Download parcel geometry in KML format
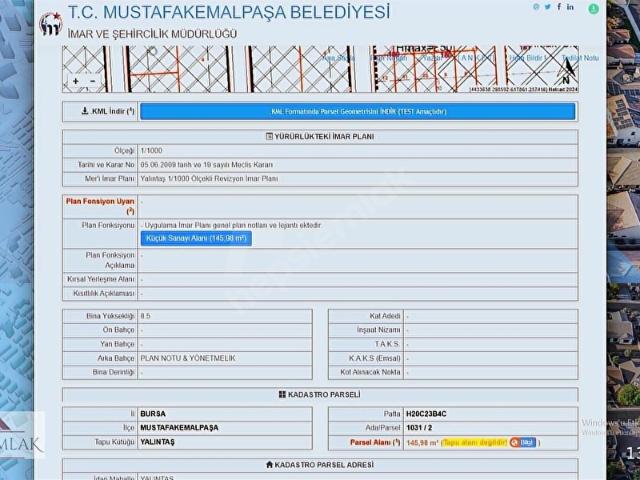The height and width of the screenshot is (480, 640). [x=358, y=111]
